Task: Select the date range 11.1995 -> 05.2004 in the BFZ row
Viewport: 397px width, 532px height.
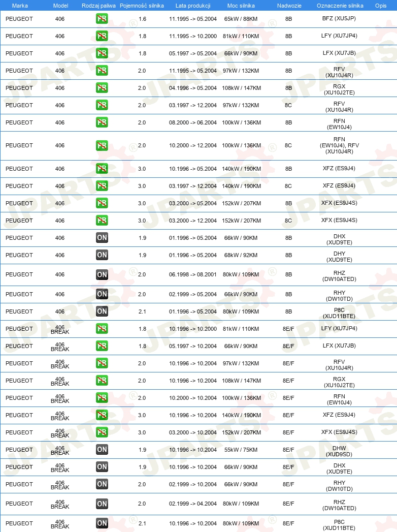Action: [193, 19]
